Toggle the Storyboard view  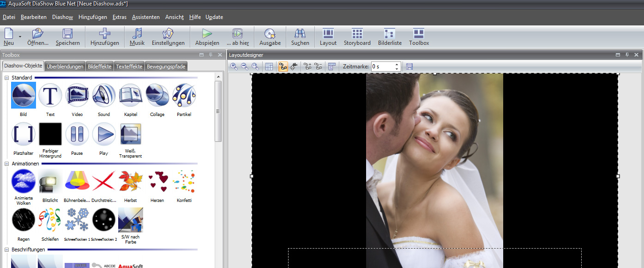click(357, 34)
